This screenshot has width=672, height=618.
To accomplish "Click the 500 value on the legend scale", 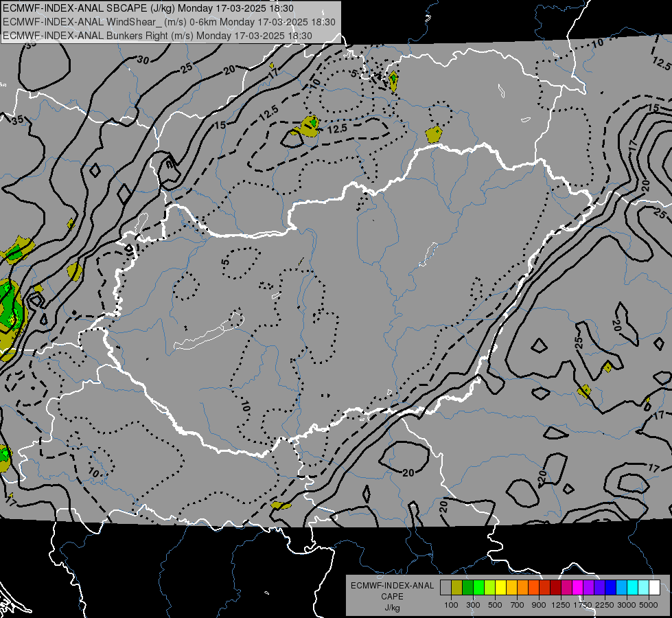I will (495, 605).
